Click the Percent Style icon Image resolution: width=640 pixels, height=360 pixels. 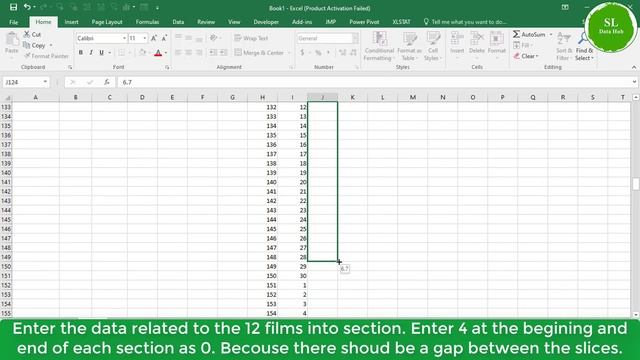click(318, 53)
